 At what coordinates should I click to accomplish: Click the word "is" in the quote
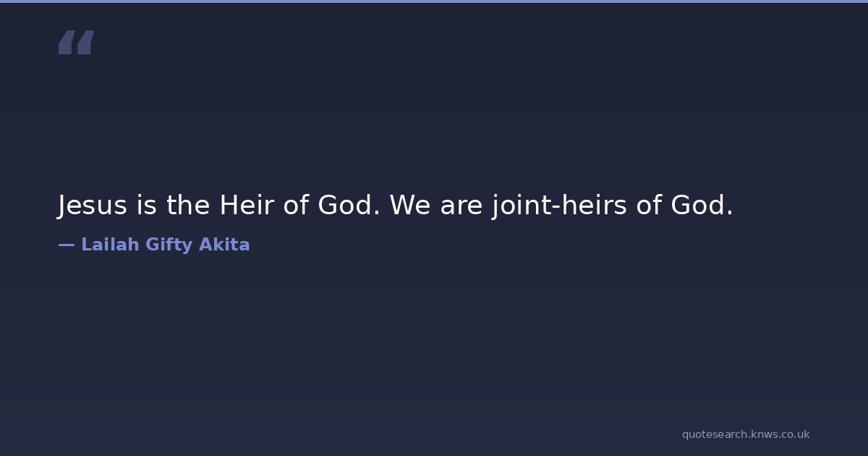[145, 206]
